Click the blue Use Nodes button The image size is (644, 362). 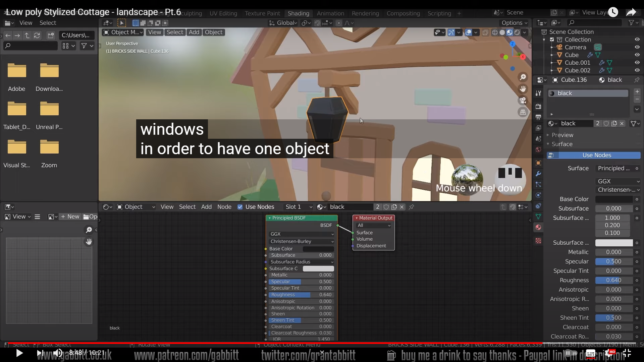point(596,156)
